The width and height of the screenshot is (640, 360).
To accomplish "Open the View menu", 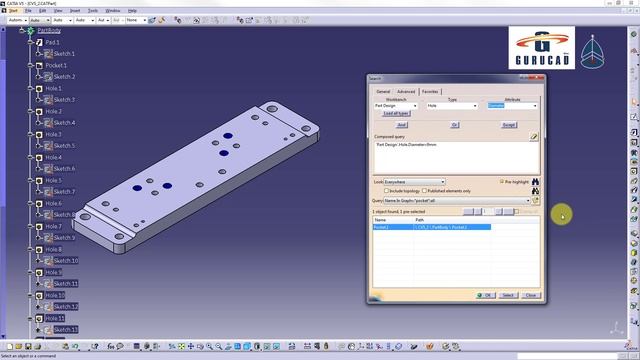I will 58,11.
